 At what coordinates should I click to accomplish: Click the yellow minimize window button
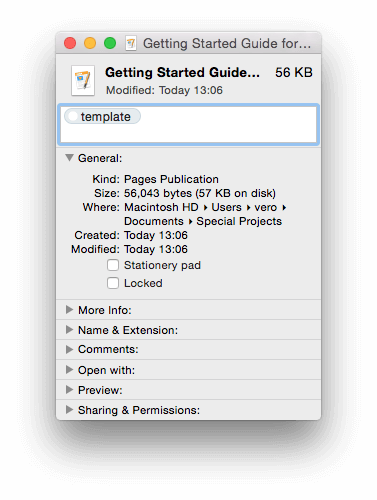coord(90,43)
